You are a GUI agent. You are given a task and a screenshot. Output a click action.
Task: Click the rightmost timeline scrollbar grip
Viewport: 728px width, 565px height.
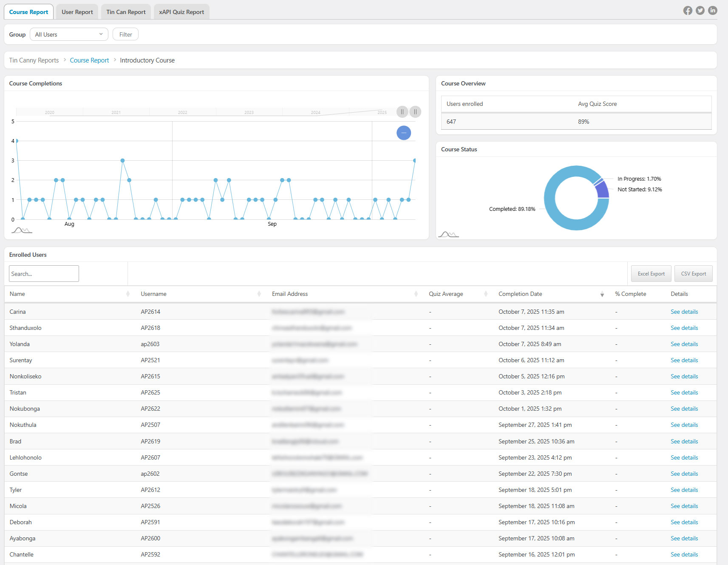coord(415,112)
